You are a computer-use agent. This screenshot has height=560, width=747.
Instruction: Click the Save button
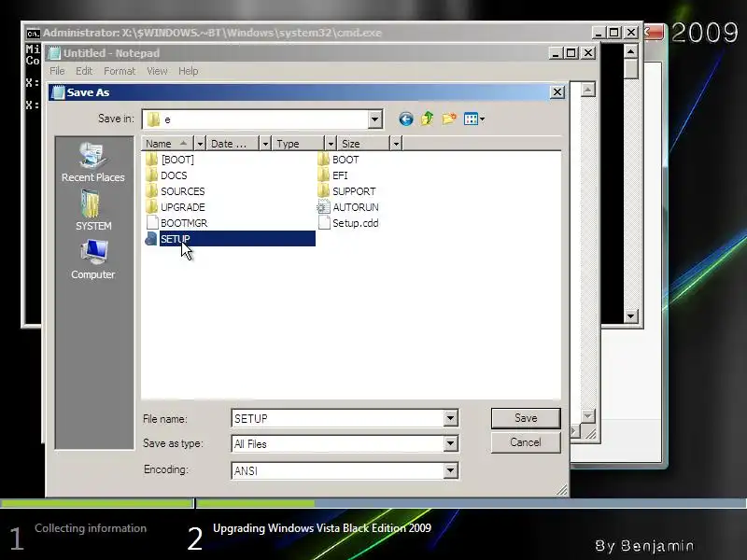click(526, 418)
